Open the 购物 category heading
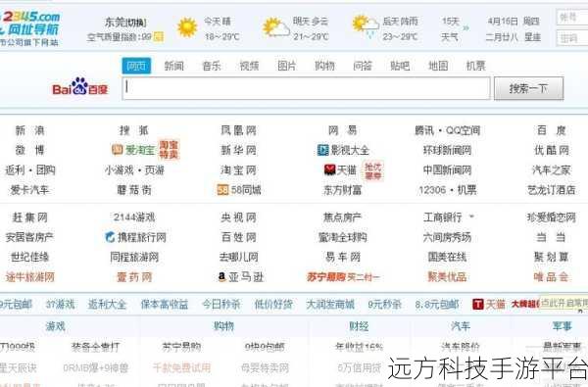Screen dimensions: 588x387 pos(223,326)
